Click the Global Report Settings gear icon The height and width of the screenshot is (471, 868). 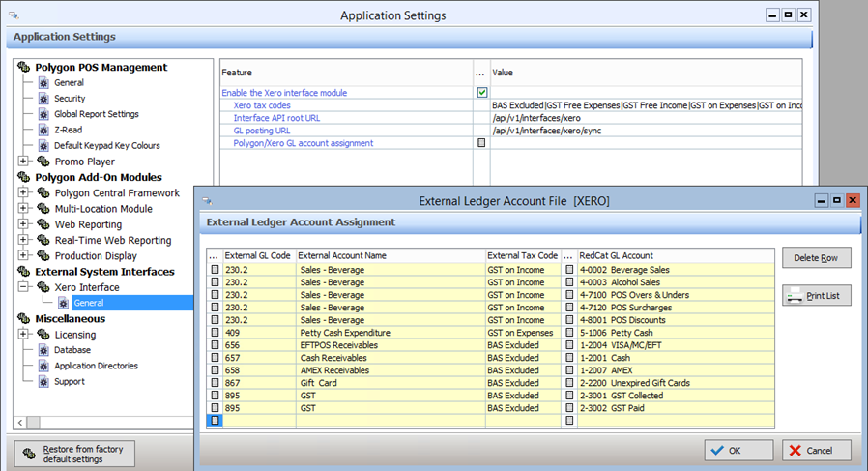click(43, 114)
